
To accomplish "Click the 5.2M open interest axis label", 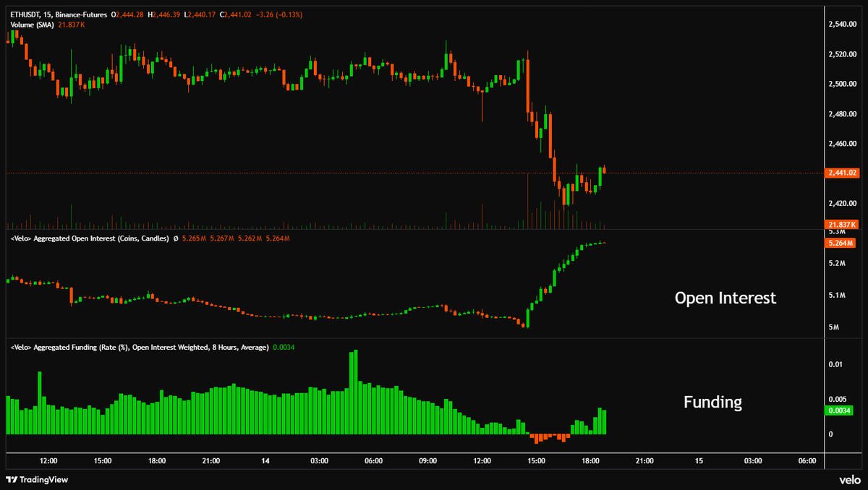I will click(x=837, y=263).
